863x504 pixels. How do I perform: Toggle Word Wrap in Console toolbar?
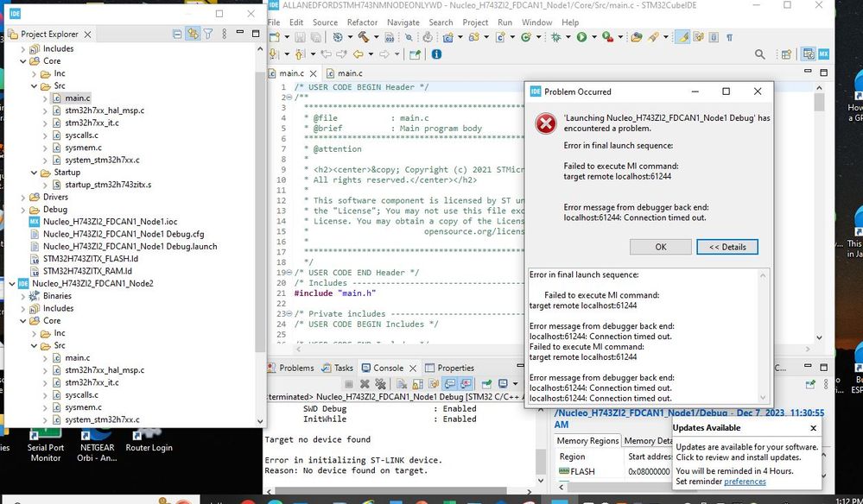pos(434,384)
